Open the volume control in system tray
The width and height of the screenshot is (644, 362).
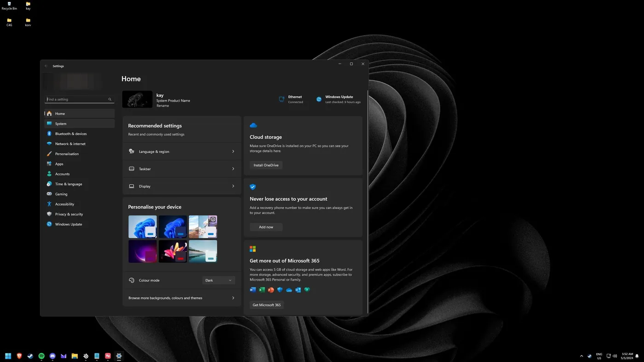coord(615,356)
